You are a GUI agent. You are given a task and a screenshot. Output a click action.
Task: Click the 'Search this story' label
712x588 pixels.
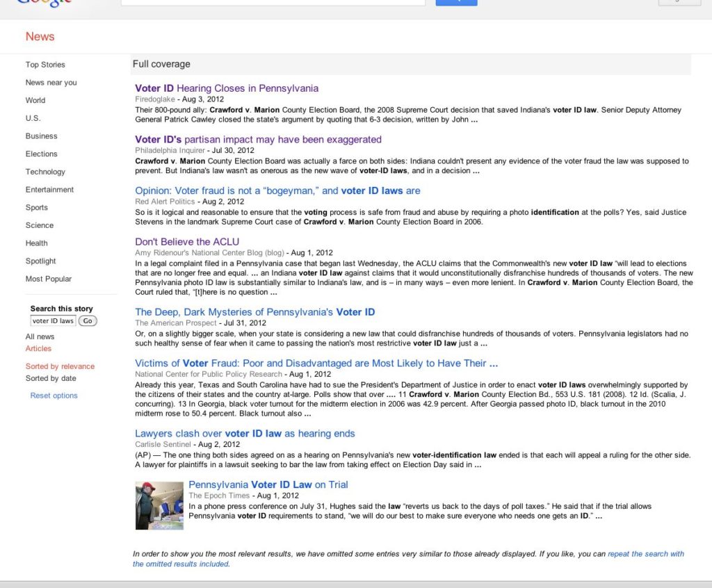coord(62,309)
